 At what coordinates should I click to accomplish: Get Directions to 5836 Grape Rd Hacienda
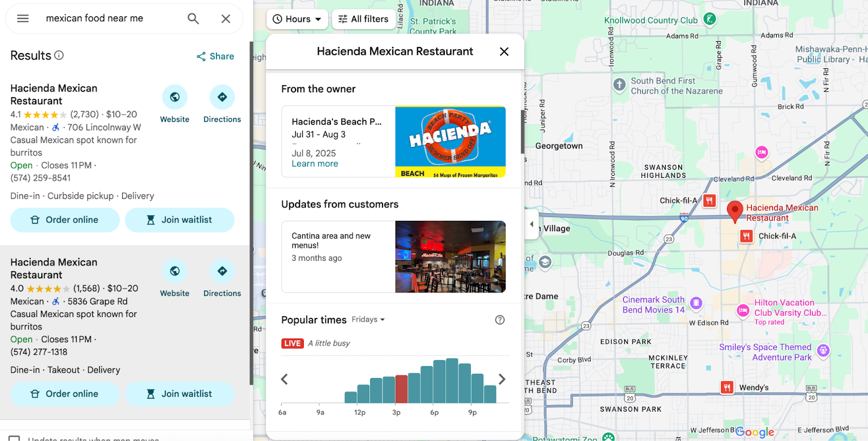(x=222, y=278)
